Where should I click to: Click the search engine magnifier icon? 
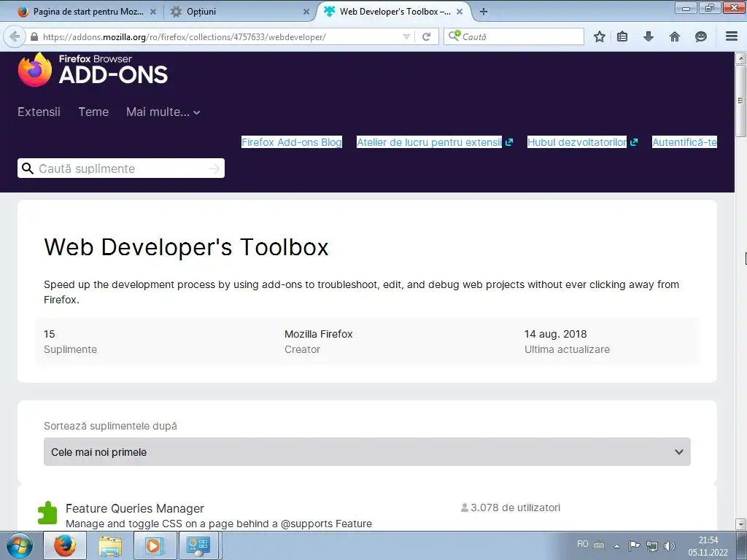(x=454, y=36)
